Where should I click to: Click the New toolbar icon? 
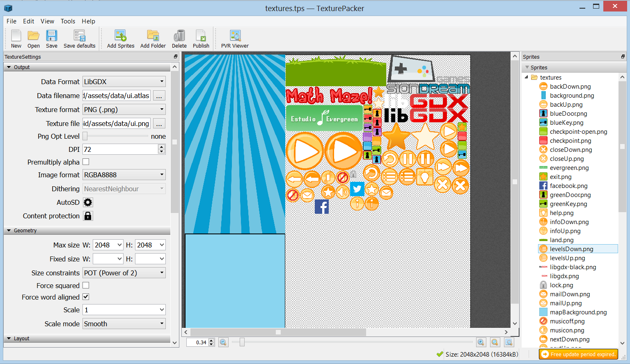click(16, 39)
